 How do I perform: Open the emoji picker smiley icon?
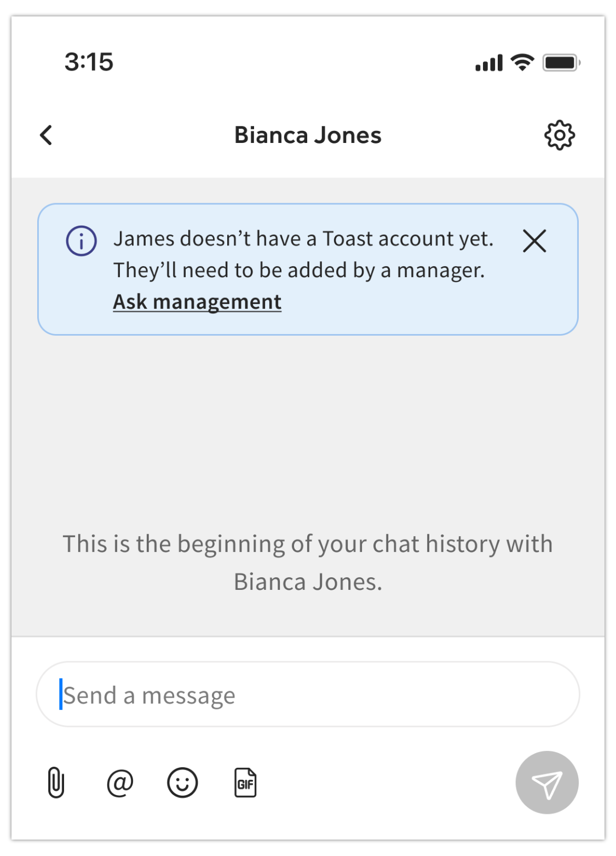182,783
